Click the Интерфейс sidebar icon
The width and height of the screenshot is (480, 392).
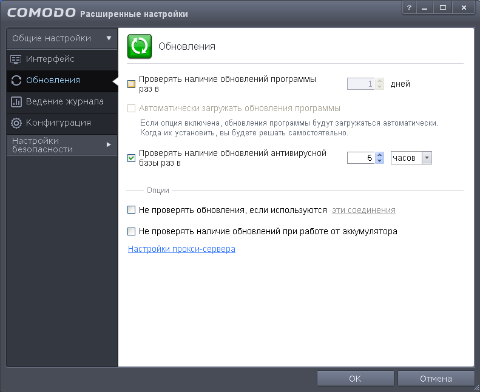coord(16,59)
